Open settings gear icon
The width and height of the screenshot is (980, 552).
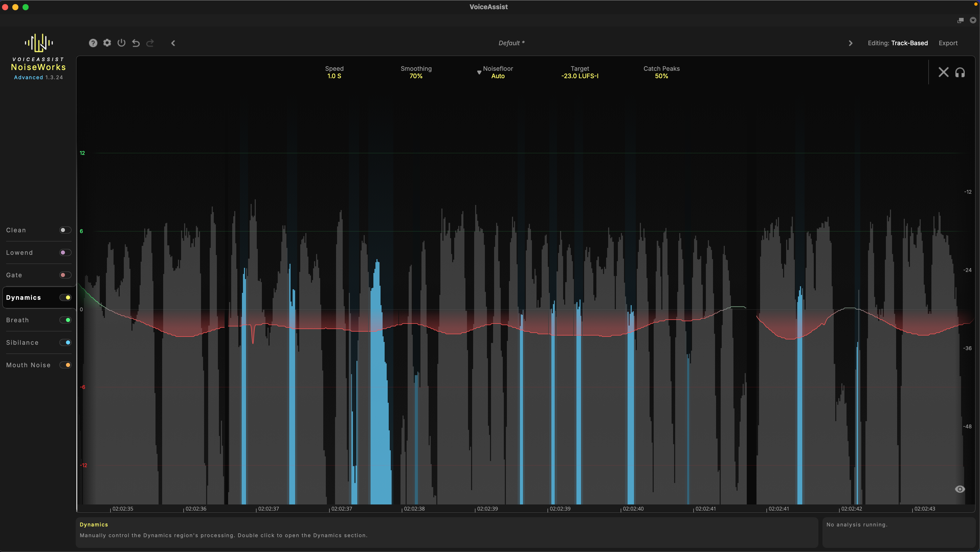click(x=107, y=43)
